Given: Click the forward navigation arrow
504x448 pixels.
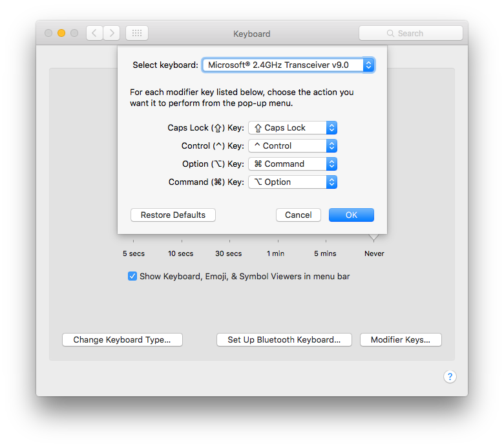Looking at the screenshot, I should pos(112,33).
